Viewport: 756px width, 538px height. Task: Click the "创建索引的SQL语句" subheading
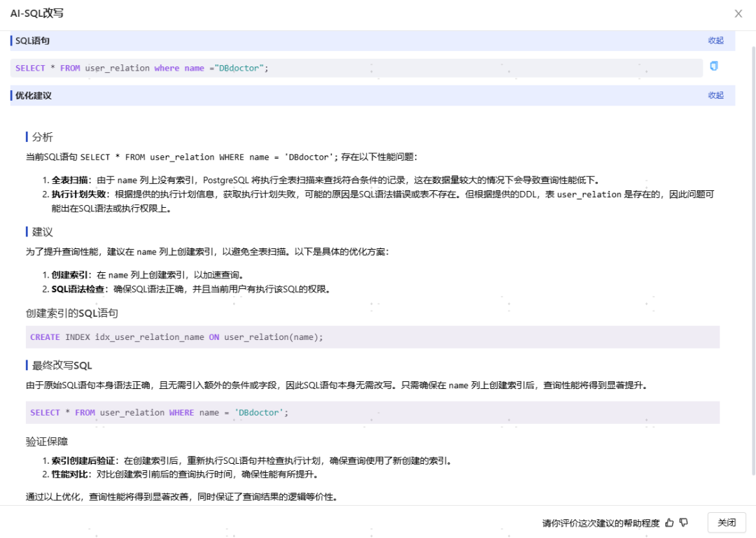pyautogui.click(x=72, y=313)
